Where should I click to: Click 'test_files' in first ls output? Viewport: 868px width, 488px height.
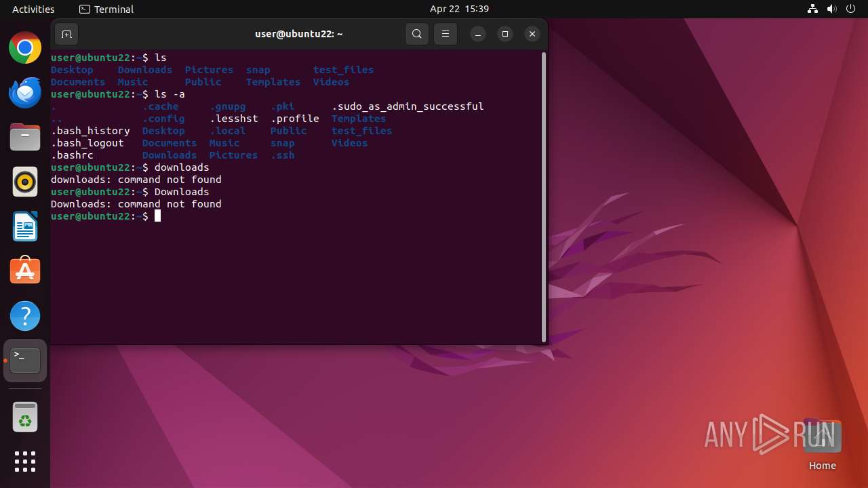[x=343, y=70]
